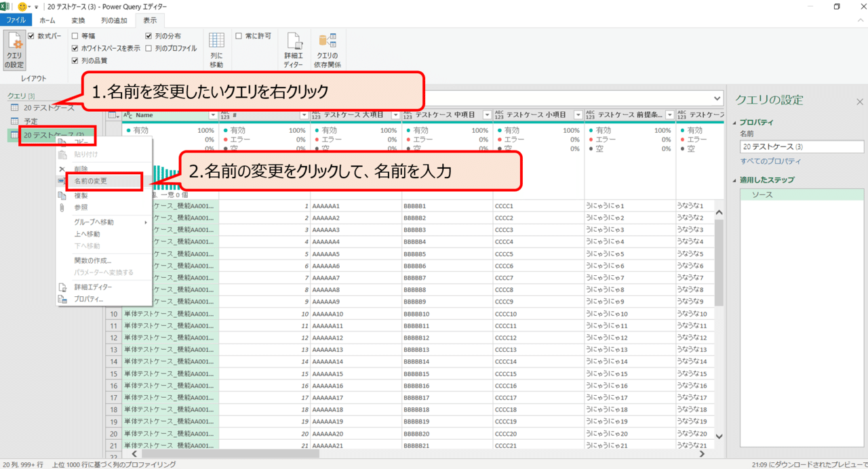
Task: Click ABC123 type icon of テストケース 小項目 column
Action: coord(499,115)
